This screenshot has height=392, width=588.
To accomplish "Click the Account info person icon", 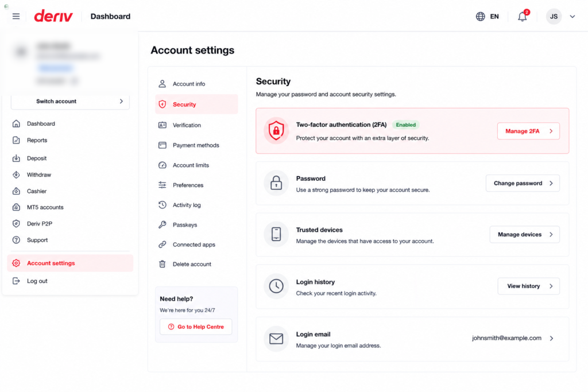I will (162, 84).
